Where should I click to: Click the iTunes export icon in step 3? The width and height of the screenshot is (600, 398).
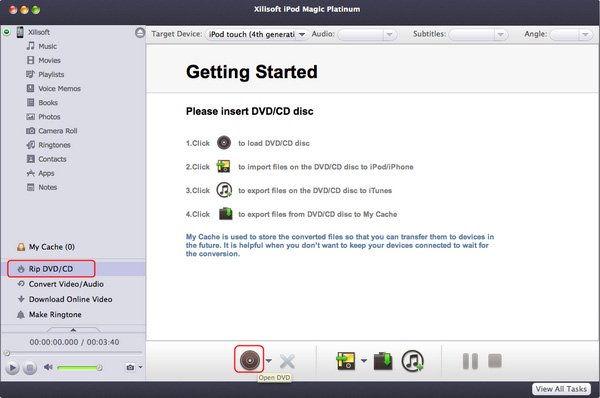224,190
